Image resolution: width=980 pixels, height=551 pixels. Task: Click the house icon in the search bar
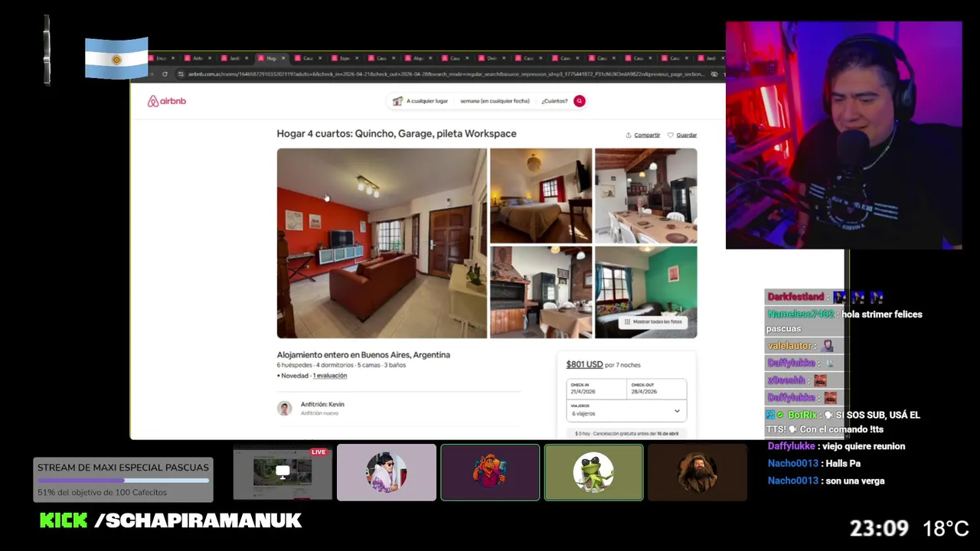[x=397, y=101]
